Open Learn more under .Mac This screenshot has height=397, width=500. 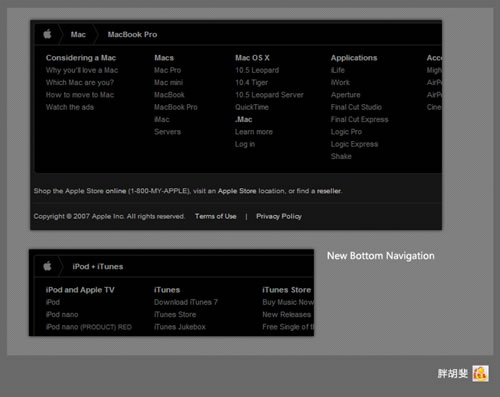coord(254,132)
